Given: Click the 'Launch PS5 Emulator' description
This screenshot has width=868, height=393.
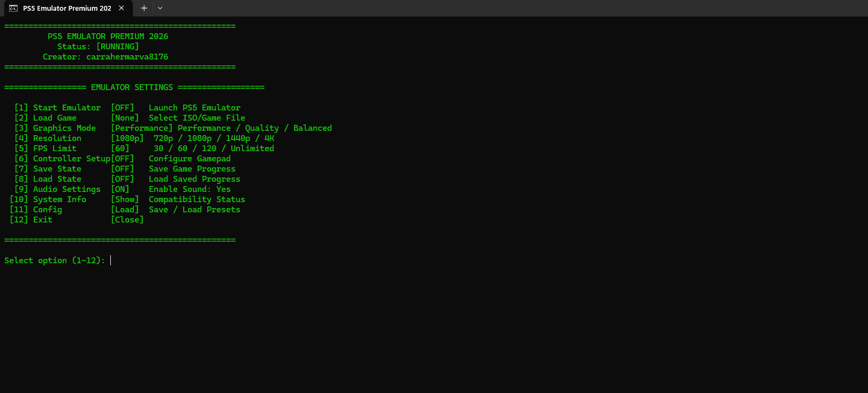Looking at the screenshot, I should pos(195,108).
